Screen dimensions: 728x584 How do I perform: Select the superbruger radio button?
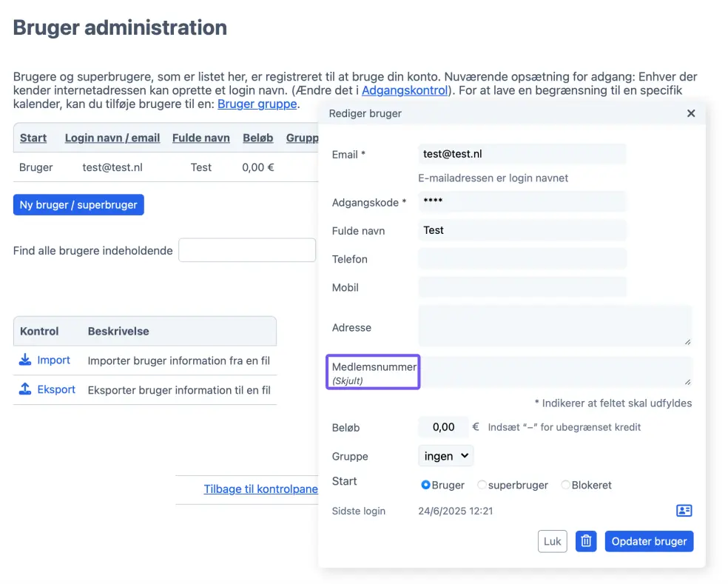[x=482, y=485]
